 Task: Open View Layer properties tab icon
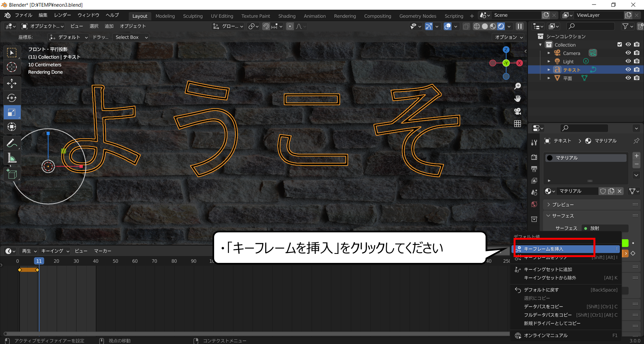click(534, 181)
